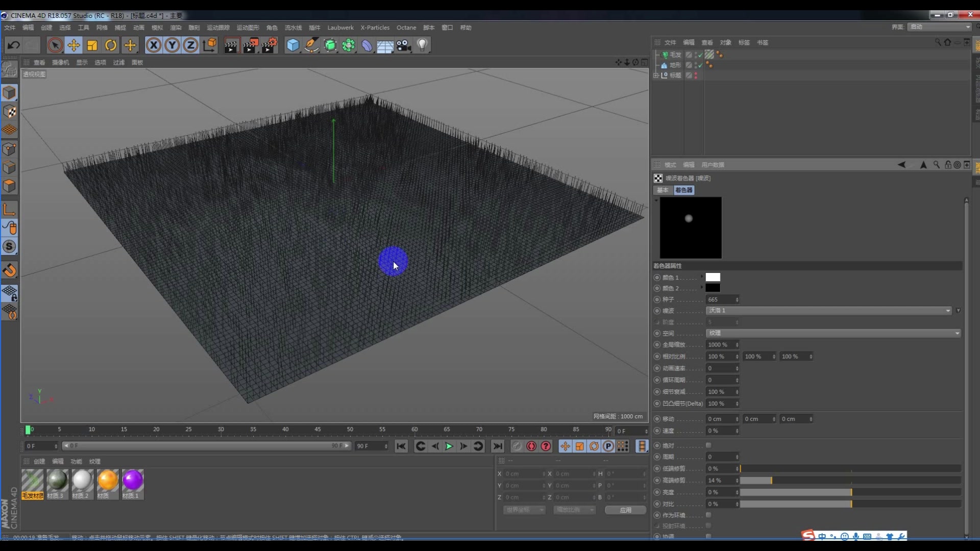Screen dimensions: 980x551
Task: Select the Move tool
Action: pyautogui.click(x=73, y=45)
